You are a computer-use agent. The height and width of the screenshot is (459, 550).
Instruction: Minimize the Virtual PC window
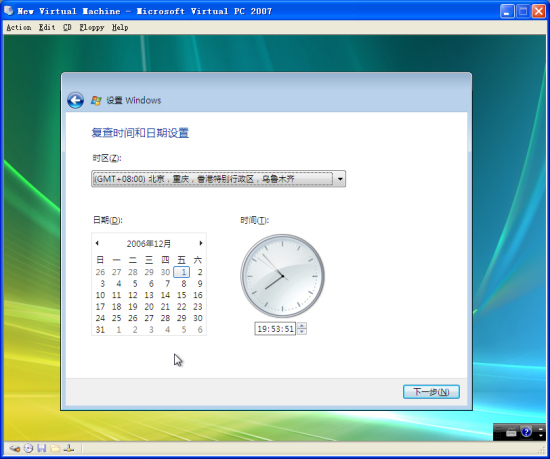[507, 11]
